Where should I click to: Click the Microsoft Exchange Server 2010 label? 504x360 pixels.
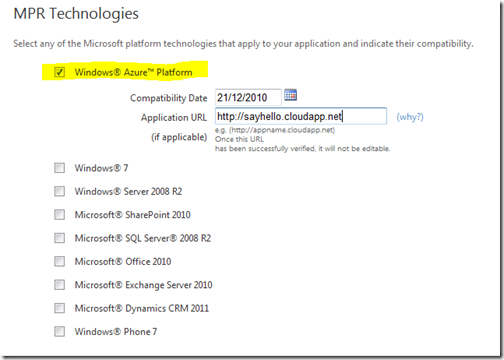point(143,285)
